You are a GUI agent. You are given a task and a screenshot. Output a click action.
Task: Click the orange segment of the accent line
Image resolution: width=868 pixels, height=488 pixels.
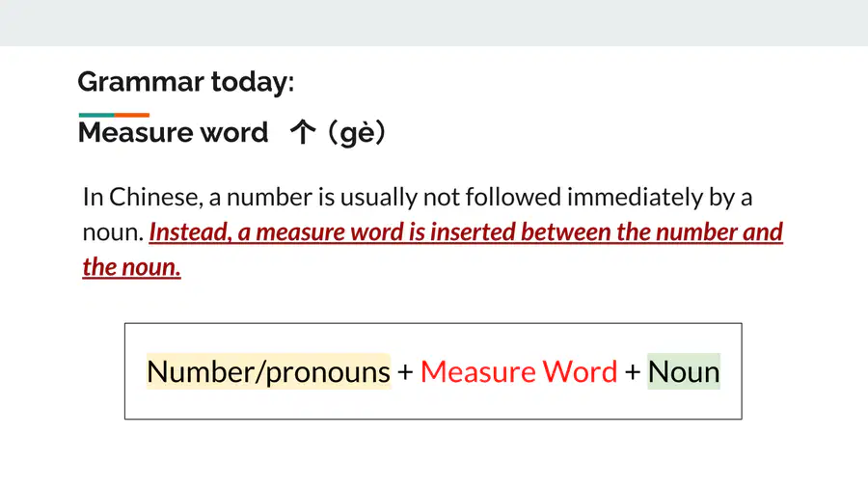tap(132, 115)
